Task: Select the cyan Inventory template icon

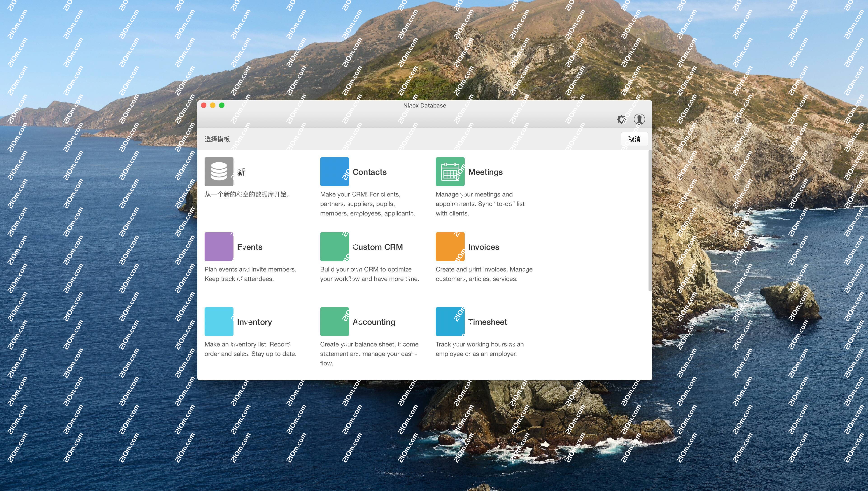Action: tap(219, 321)
